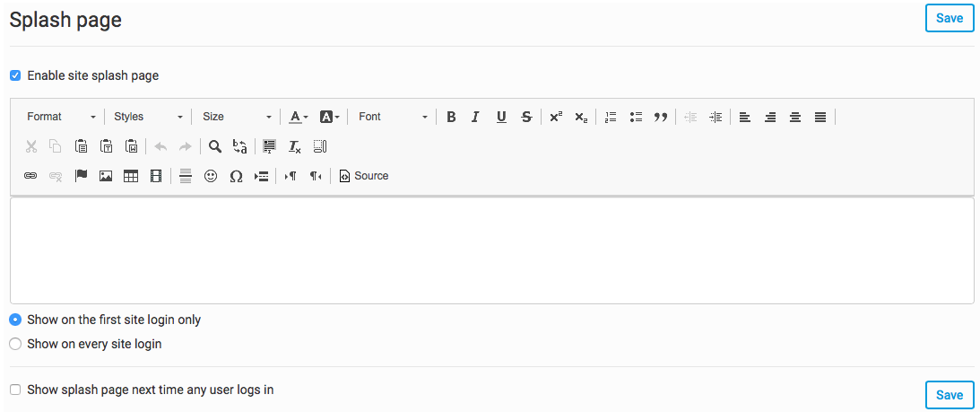
Task: Switch to Source view
Action: [x=364, y=176]
